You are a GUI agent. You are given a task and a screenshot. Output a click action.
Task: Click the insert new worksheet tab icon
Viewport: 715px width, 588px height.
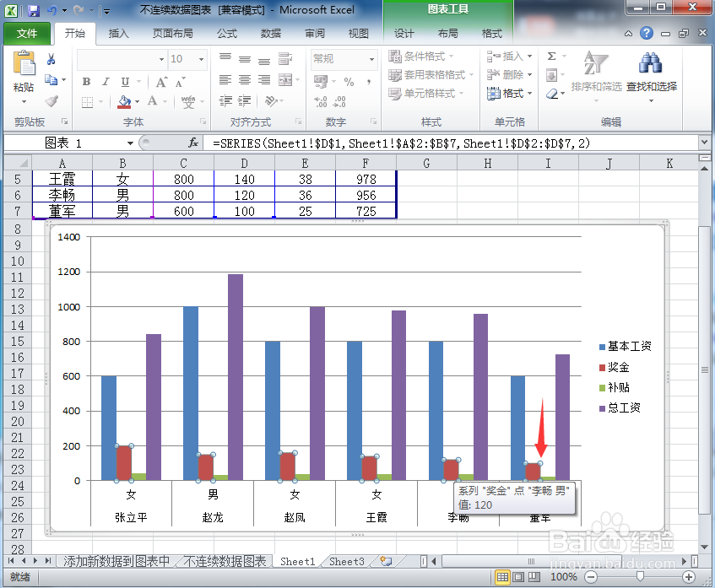[387, 561]
